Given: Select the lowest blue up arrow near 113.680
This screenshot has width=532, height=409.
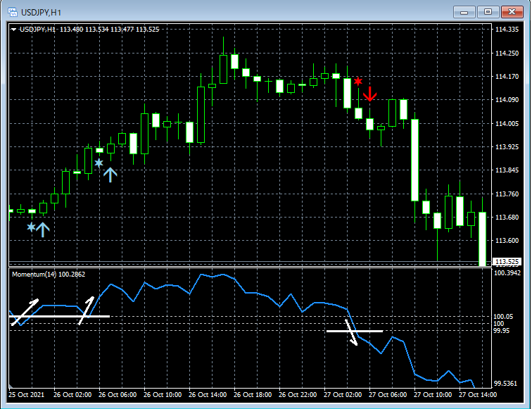Looking at the screenshot, I should pos(43,229).
